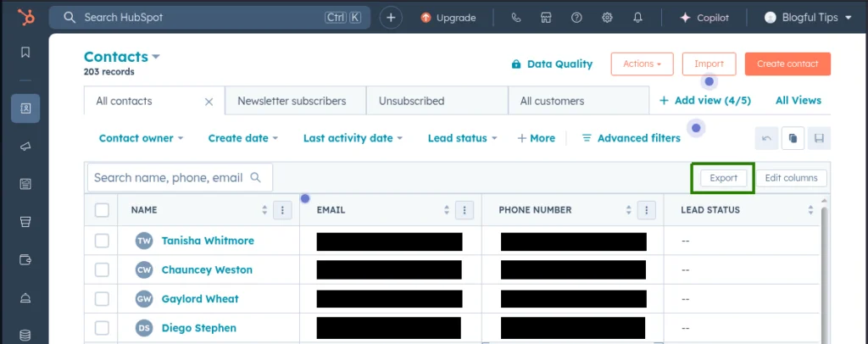Click the magnifier icon in contact search

(255, 178)
